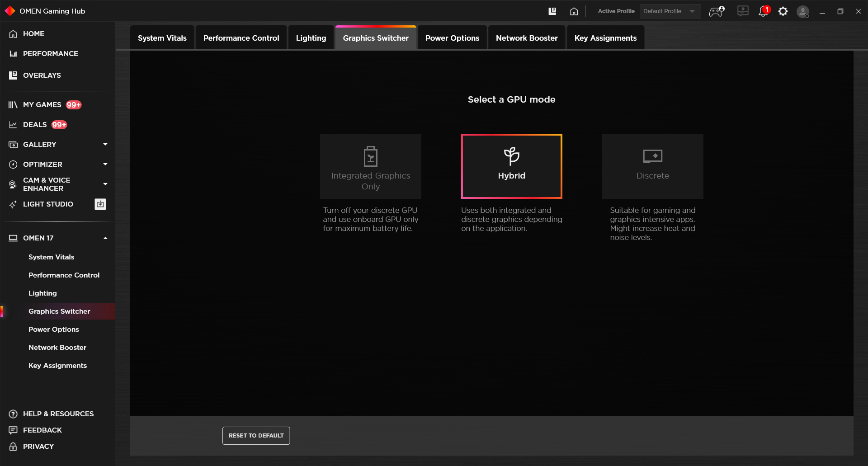Click the DEALS 99+ badge
Image resolution: width=868 pixels, height=466 pixels.
click(x=59, y=125)
